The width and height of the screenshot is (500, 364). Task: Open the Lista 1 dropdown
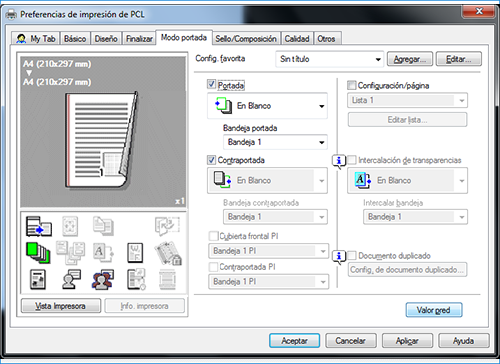(x=407, y=100)
